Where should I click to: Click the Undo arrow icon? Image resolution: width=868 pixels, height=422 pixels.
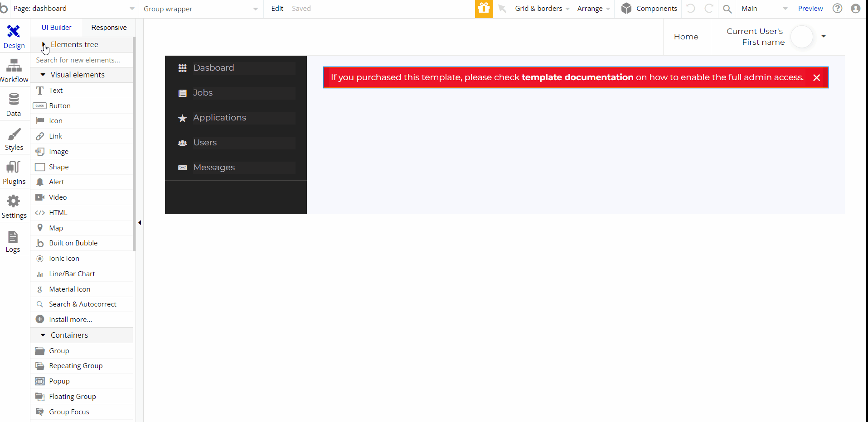pyautogui.click(x=691, y=9)
